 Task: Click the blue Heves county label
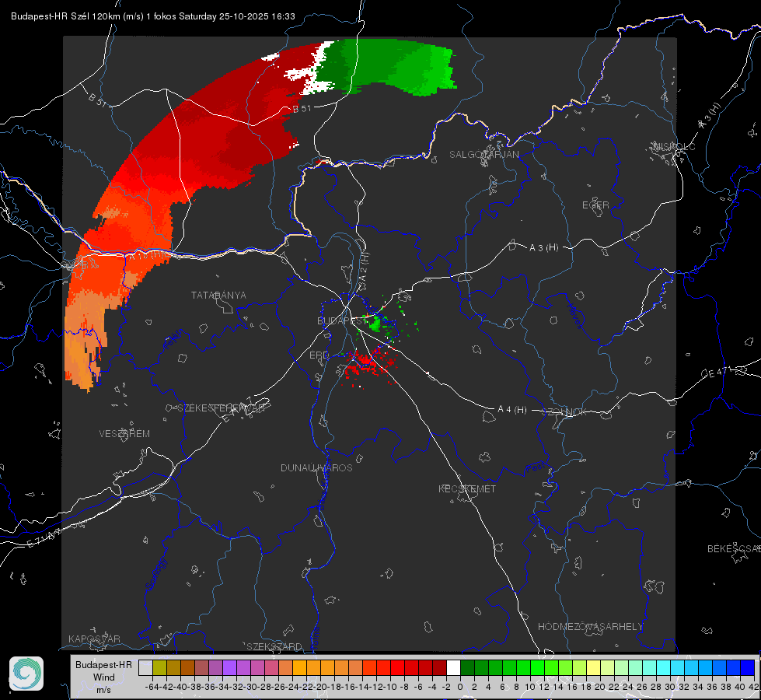pos(574,316)
